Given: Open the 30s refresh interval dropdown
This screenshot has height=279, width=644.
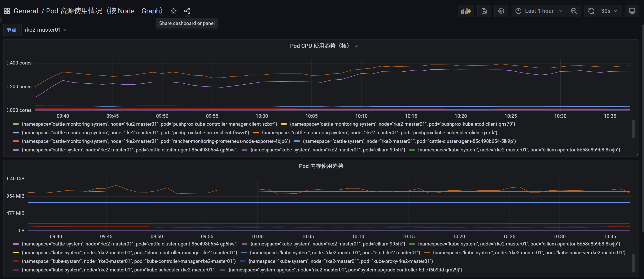Looking at the screenshot, I should click(x=609, y=11).
